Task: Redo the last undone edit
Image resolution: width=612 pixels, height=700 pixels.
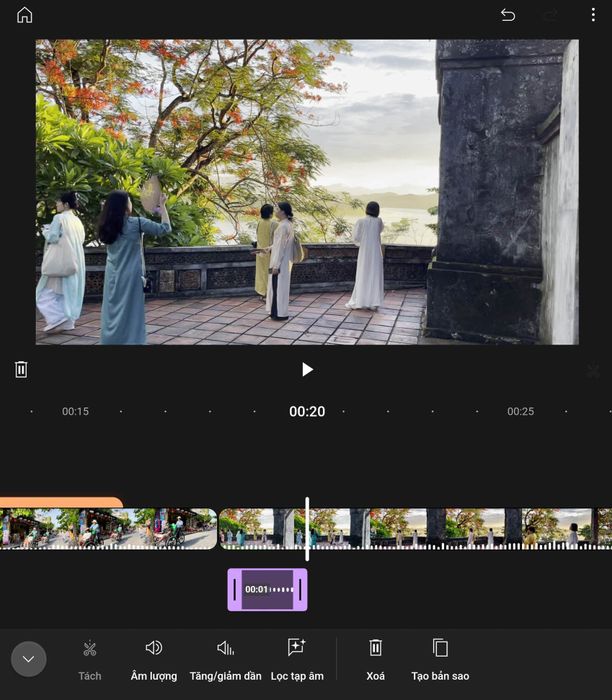Action: [x=550, y=15]
